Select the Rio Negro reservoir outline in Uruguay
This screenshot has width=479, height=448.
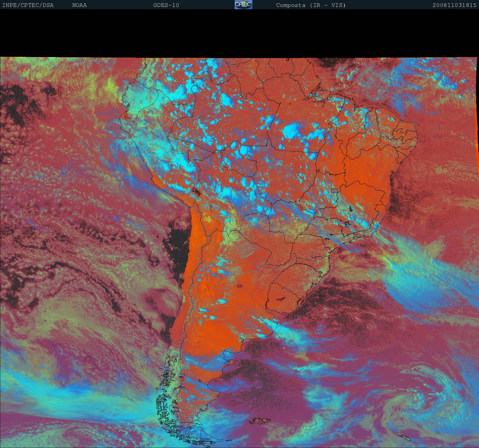[280, 298]
